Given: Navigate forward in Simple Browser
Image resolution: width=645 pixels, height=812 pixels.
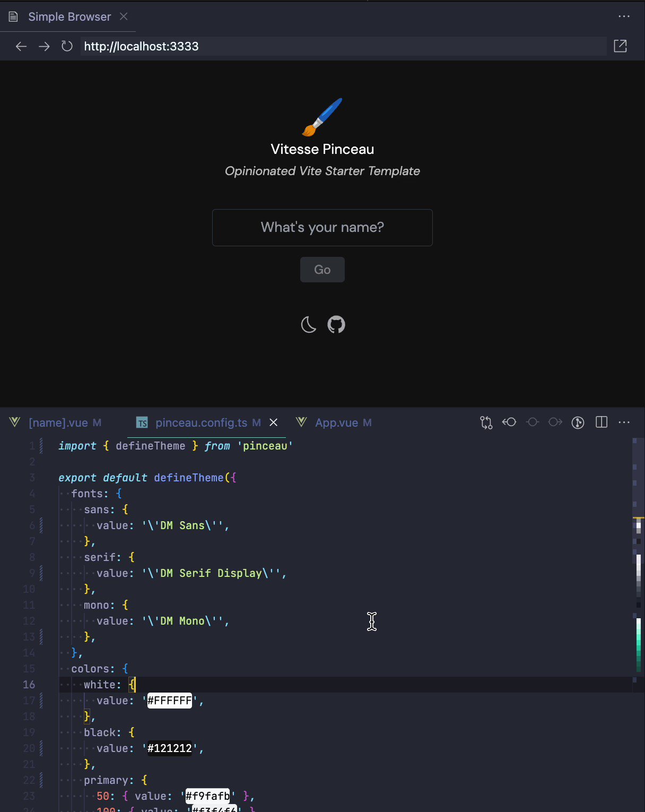Looking at the screenshot, I should point(44,46).
